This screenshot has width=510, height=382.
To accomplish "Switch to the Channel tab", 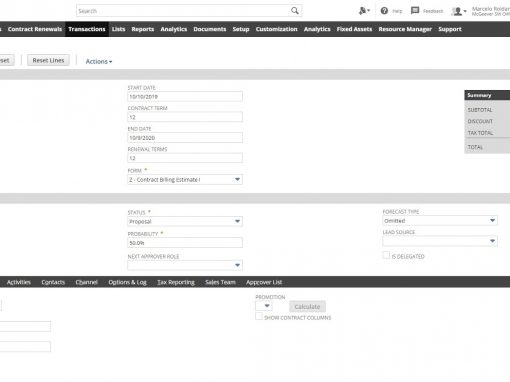I will [x=86, y=282].
